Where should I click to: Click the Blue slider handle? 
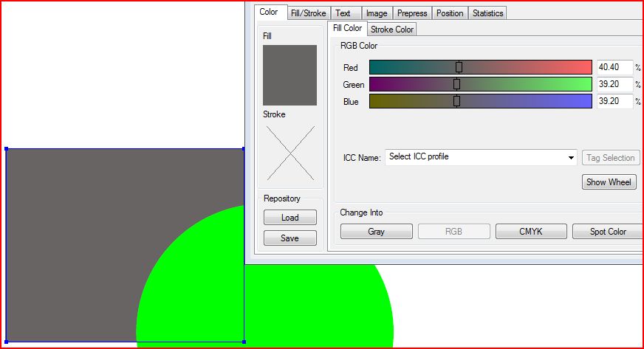click(456, 101)
